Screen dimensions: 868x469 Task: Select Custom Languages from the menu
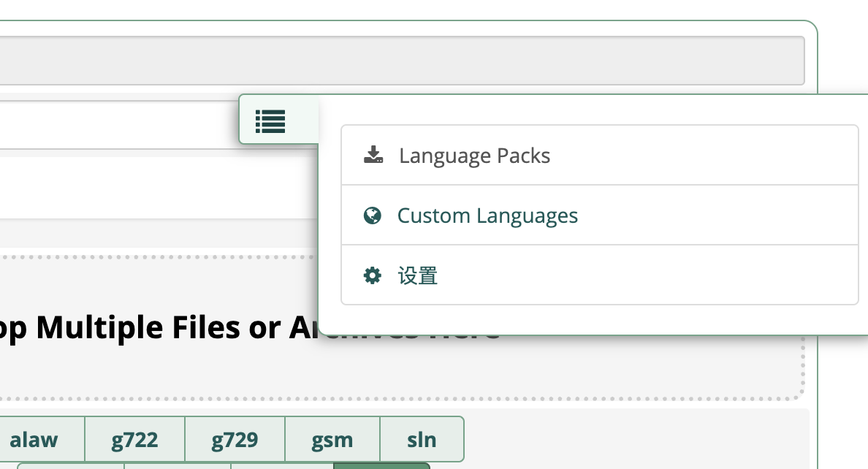tap(600, 216)
